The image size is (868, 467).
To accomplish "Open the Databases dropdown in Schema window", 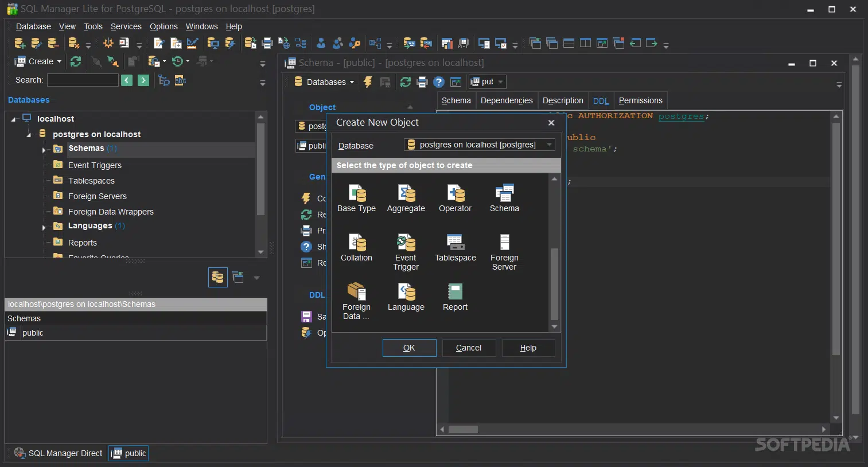I will coord(324,82).
